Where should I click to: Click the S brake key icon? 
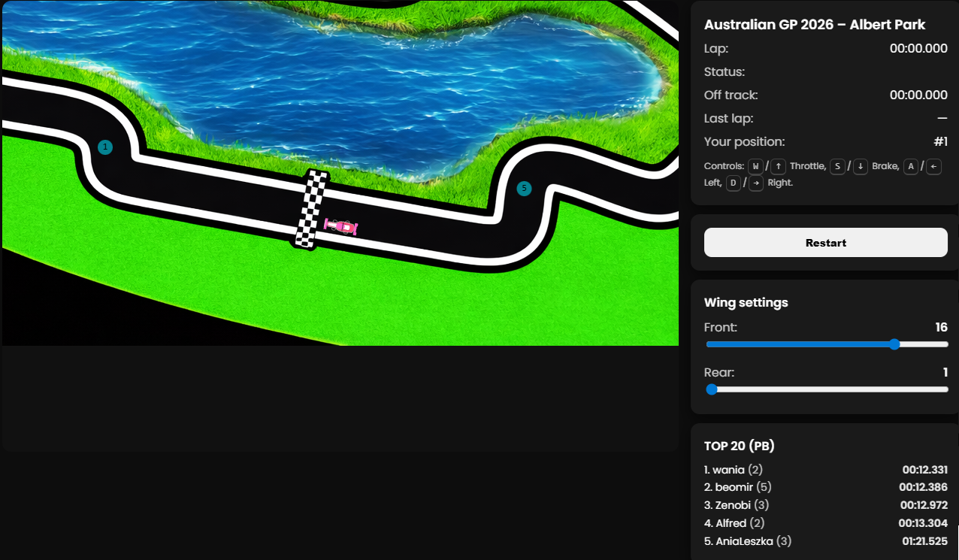point(837,166)
